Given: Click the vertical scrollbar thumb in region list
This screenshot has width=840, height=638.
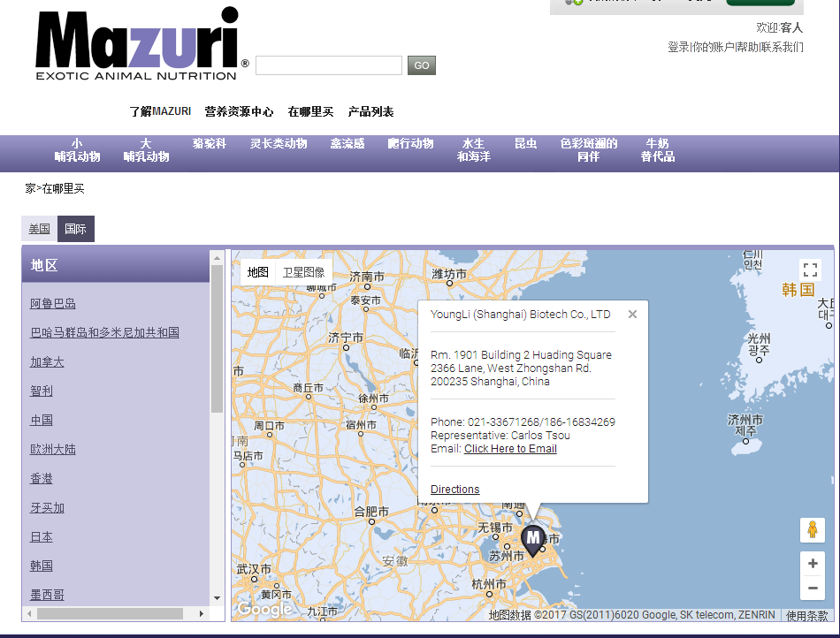Looking at the screenshot, I should click(217, 338).
